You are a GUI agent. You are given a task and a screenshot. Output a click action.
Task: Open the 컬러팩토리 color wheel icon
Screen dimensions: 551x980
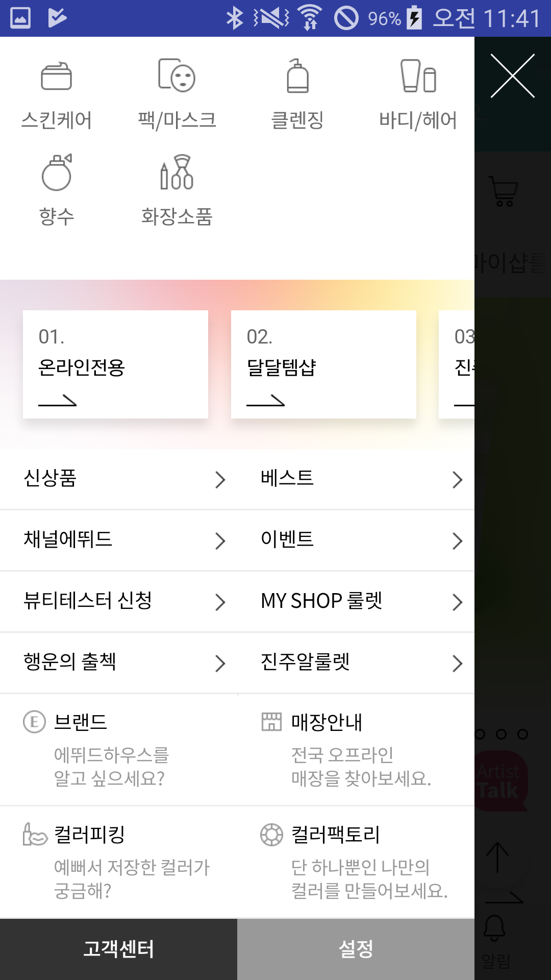click(x=271, y=835)
